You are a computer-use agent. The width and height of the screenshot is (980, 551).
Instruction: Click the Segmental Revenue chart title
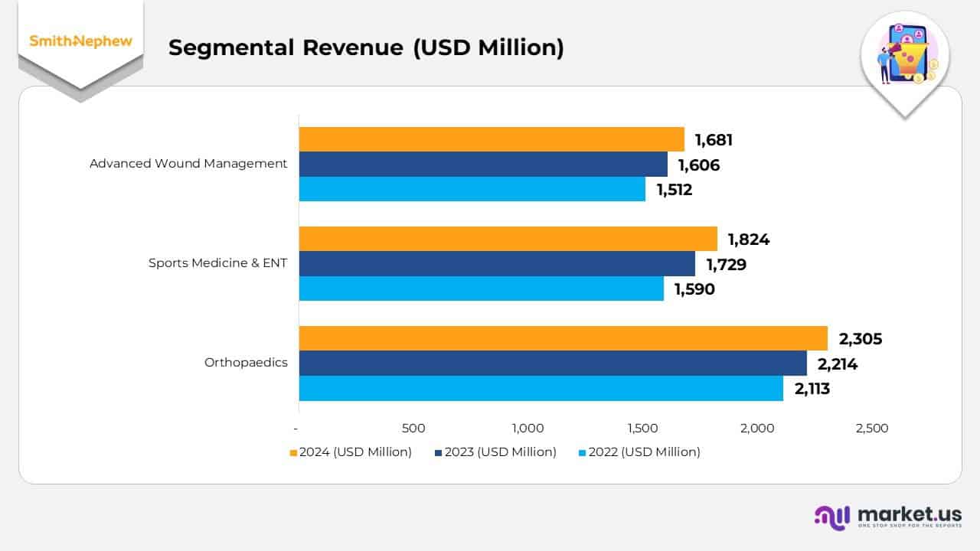click(x=367, y=48)
